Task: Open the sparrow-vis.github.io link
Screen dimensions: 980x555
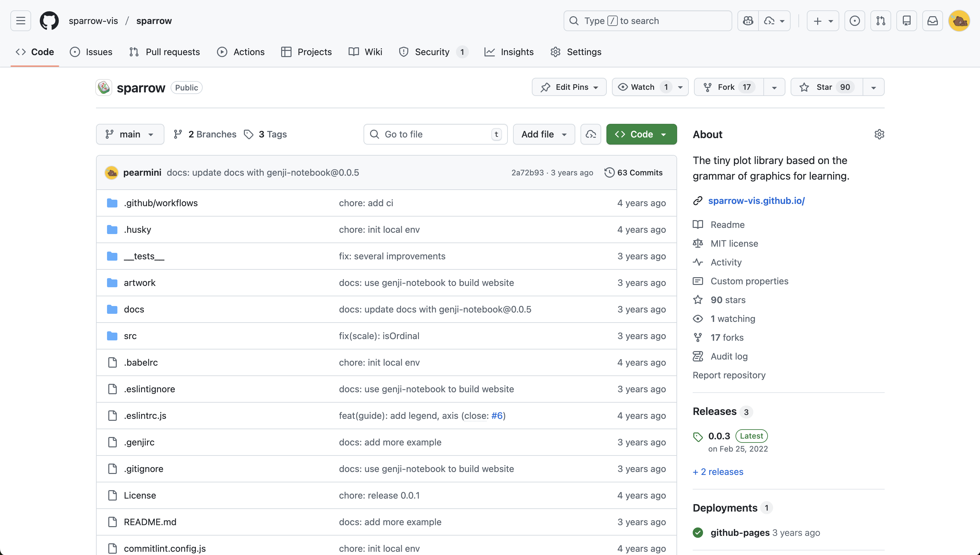Action: (756, 201)
